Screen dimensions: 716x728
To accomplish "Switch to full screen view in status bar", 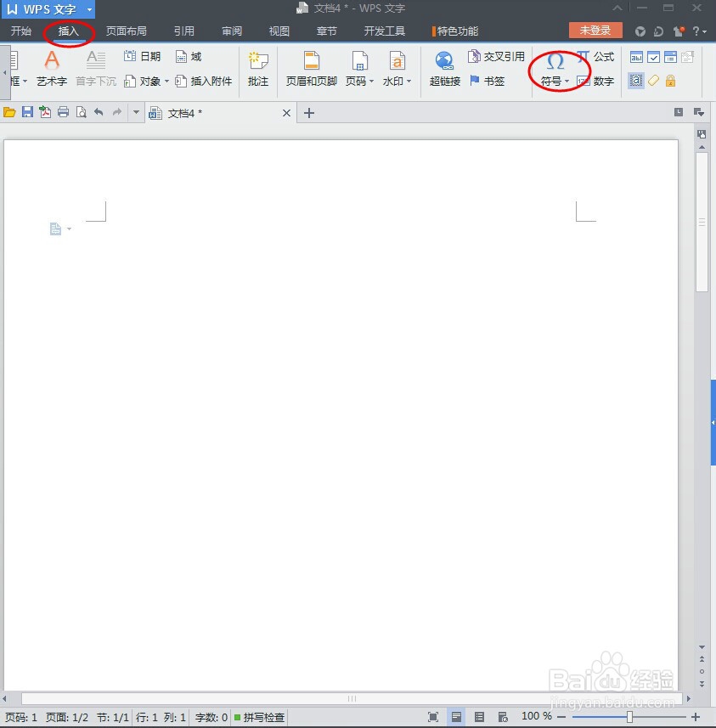I will pos(433,717).
